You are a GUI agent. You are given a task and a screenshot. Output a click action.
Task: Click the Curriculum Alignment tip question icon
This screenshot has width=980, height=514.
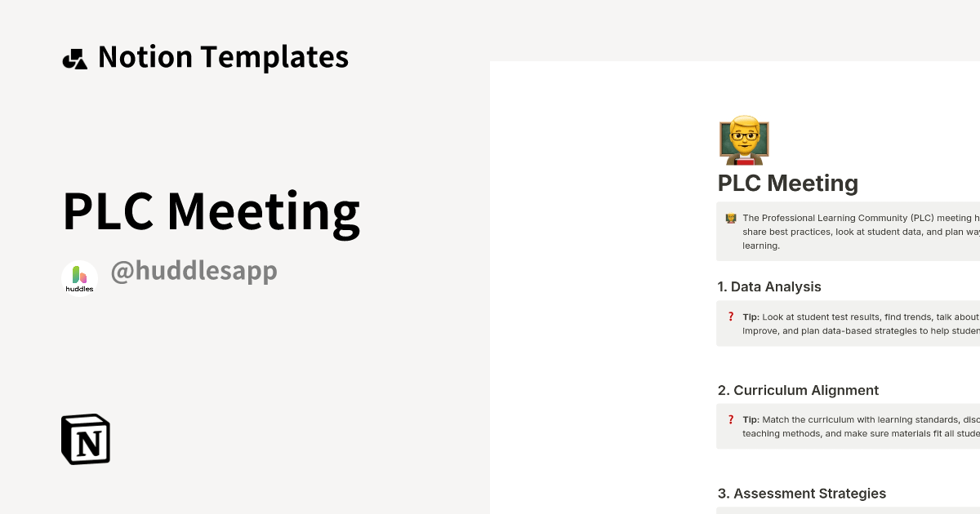coord(731,419)
